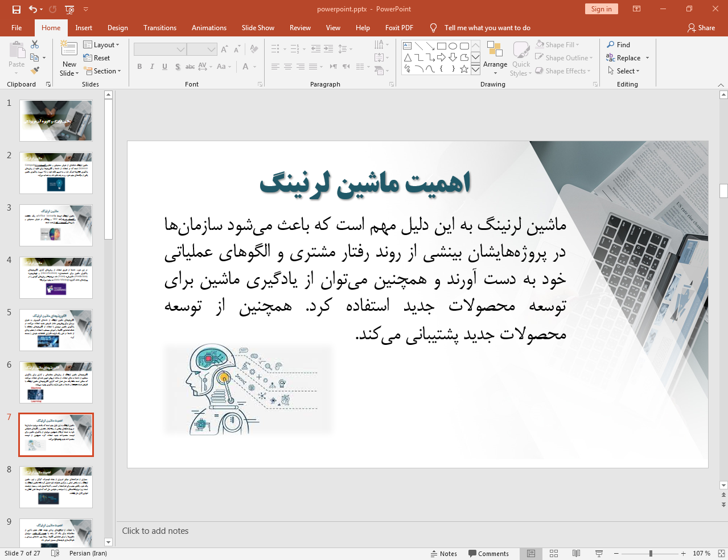Open the font size combo box

202,50
